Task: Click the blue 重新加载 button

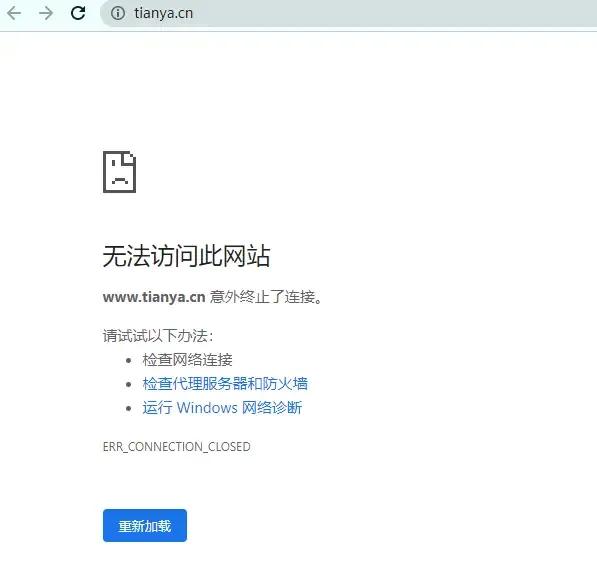Action: tap(145, 525)
